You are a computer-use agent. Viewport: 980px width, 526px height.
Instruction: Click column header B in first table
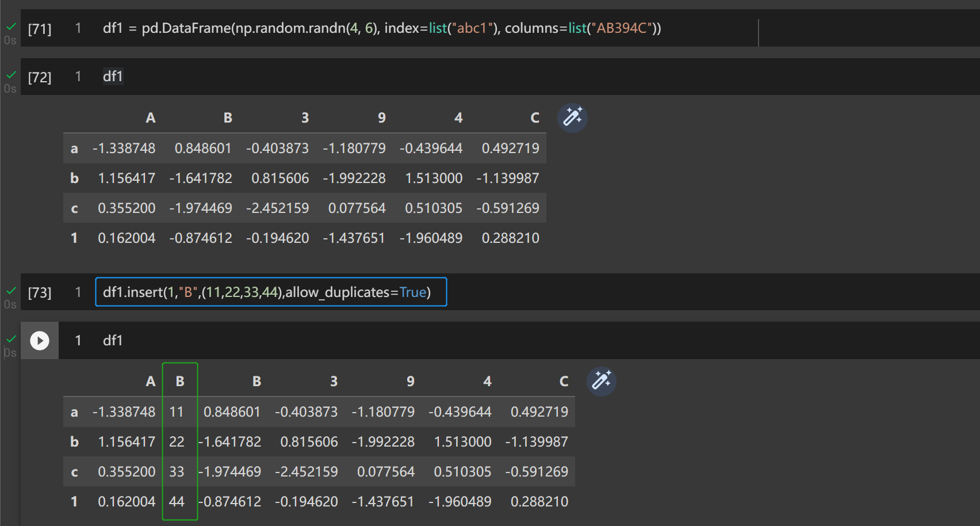[228, 118]
